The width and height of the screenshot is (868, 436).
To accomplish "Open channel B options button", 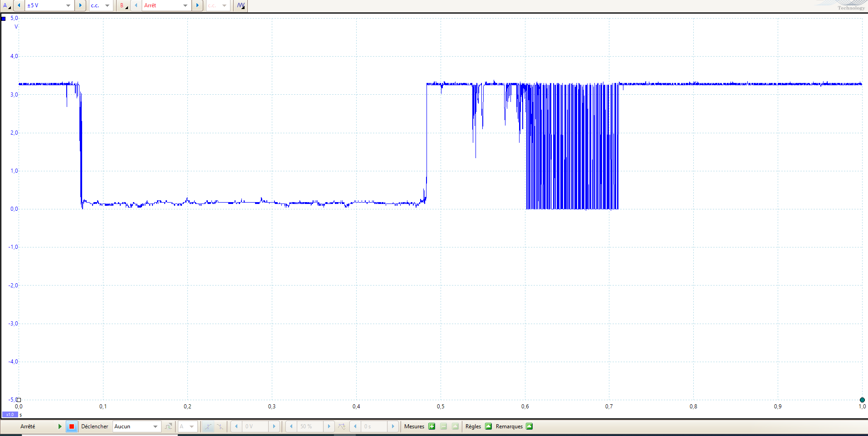I will (123, 5).
